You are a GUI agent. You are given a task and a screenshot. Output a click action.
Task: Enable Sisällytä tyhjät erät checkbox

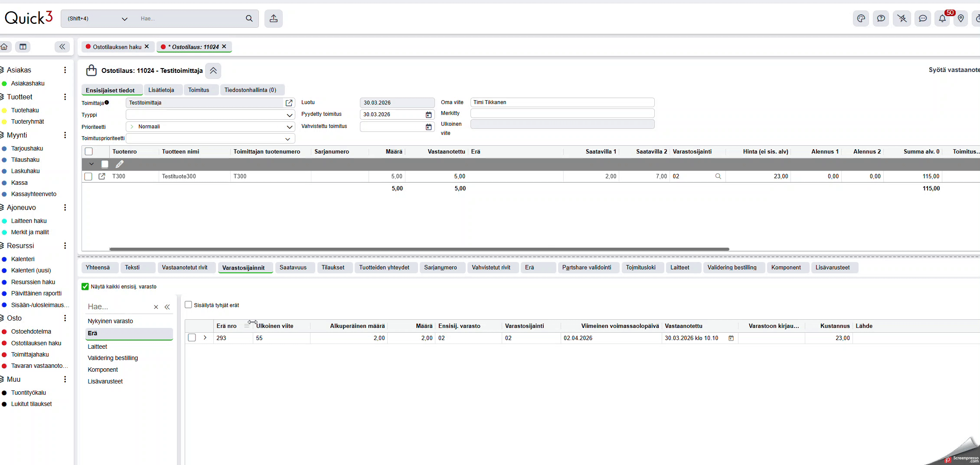tap(188, 305)
